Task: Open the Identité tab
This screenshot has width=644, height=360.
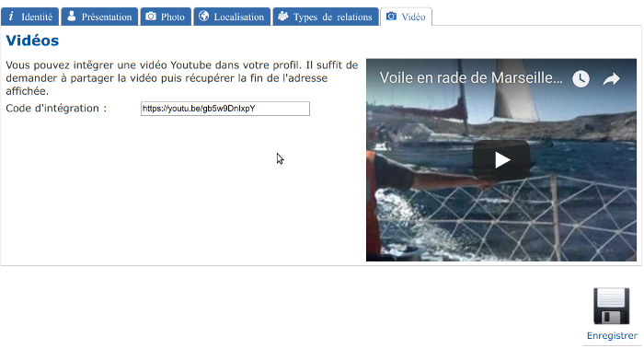Action: (30, 17)
